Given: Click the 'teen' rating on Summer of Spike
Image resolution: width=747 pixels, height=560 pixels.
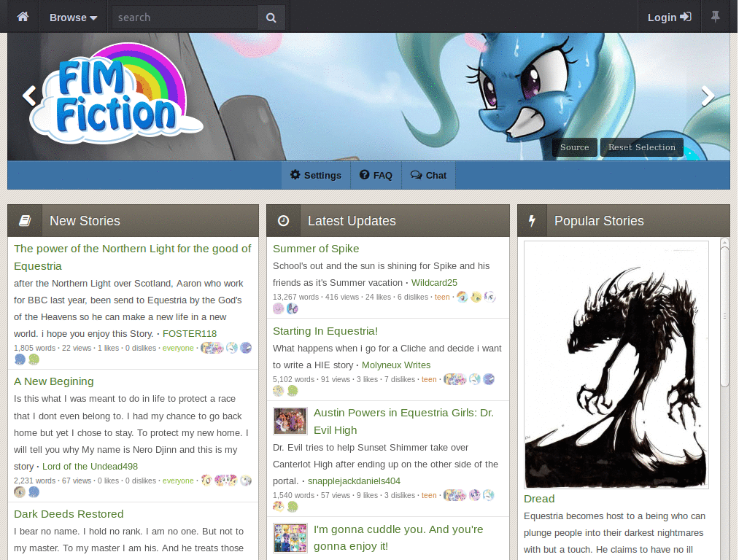Looking at the screenshot, I should 442,297.
